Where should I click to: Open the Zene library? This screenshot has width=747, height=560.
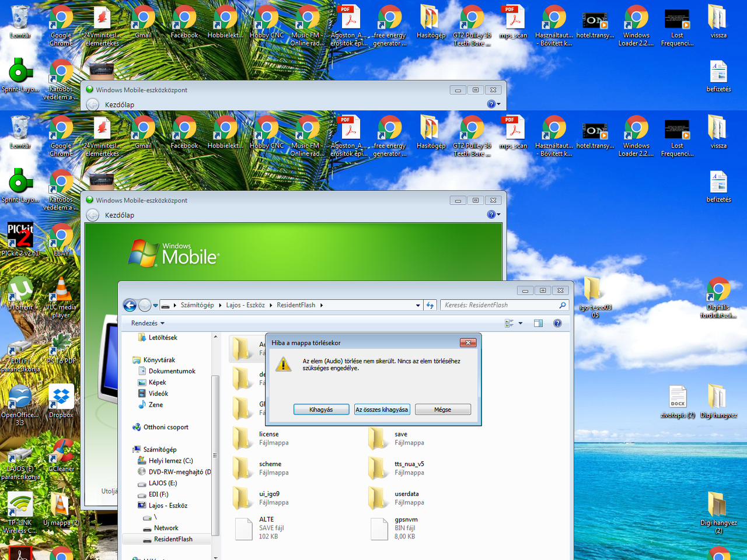click(151, 404)
